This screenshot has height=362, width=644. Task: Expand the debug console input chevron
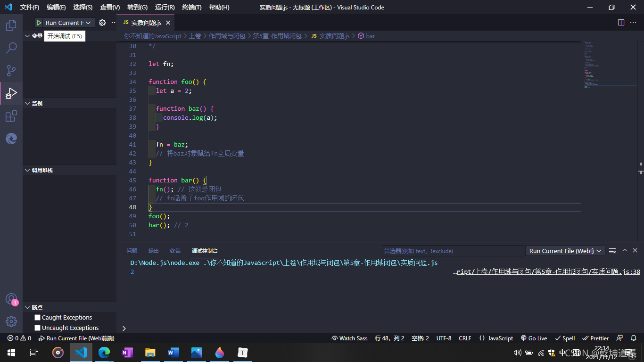[124, 328]
